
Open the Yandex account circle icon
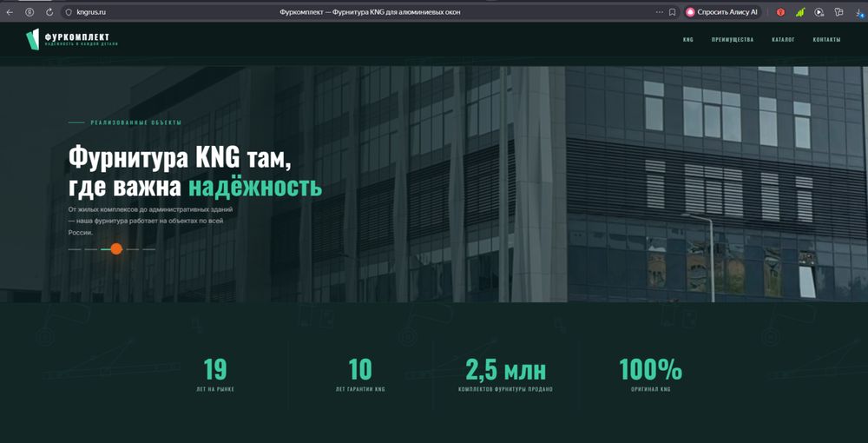30,12
